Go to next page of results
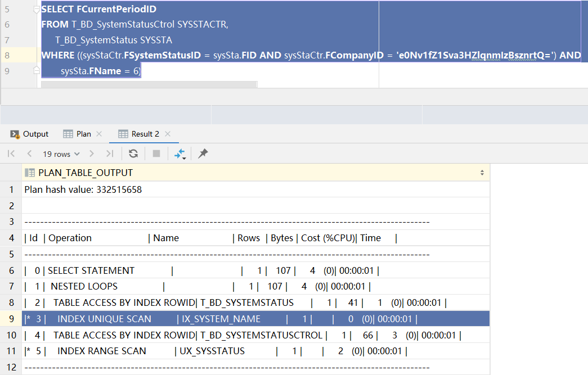Image resolution: width=588 pixels, height=375 pixels. 93,153
